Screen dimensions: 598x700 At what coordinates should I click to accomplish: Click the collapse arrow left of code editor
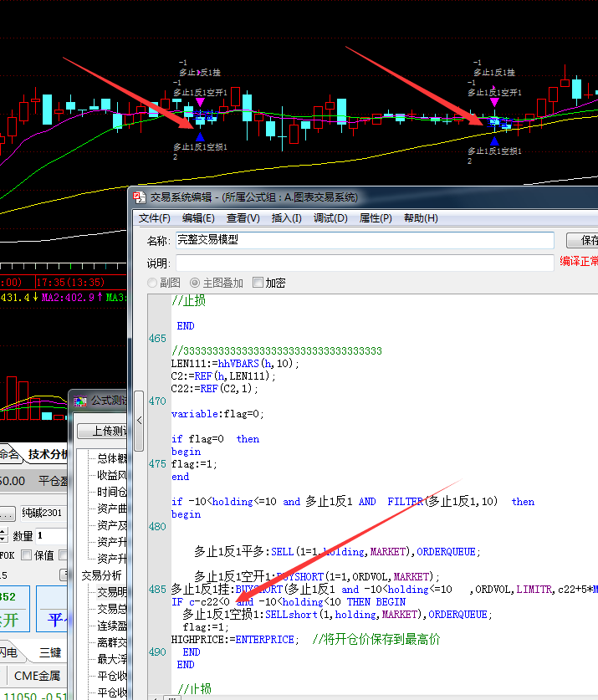tap(139, 420)
